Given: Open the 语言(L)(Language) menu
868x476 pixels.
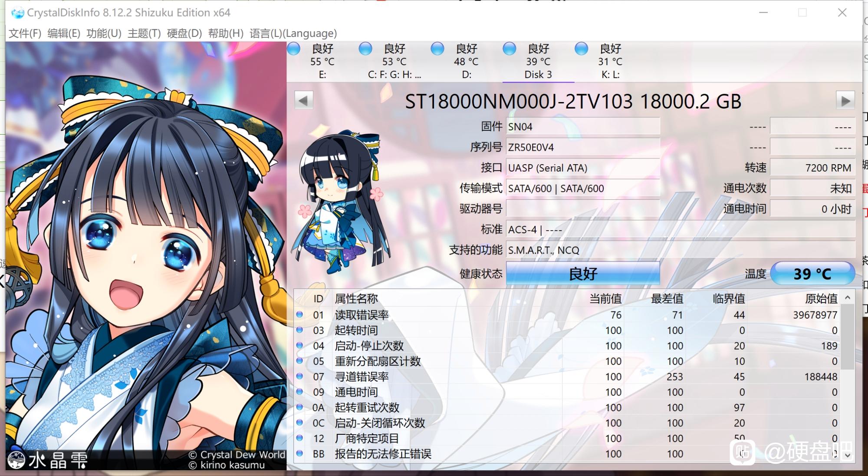Looking at the screenshot, I should [x=293, y=33].
